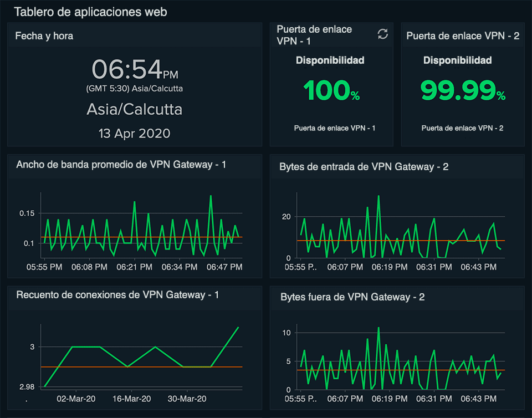This screenshot has height=418, width=532.
Task: Select the 100% availability value
Action: [x=331, y=90]
